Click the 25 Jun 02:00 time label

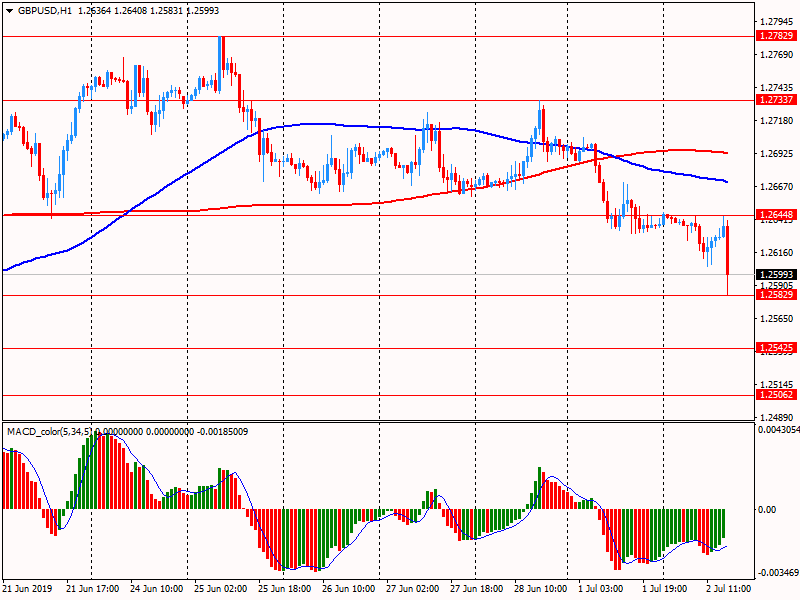point(220,588)
